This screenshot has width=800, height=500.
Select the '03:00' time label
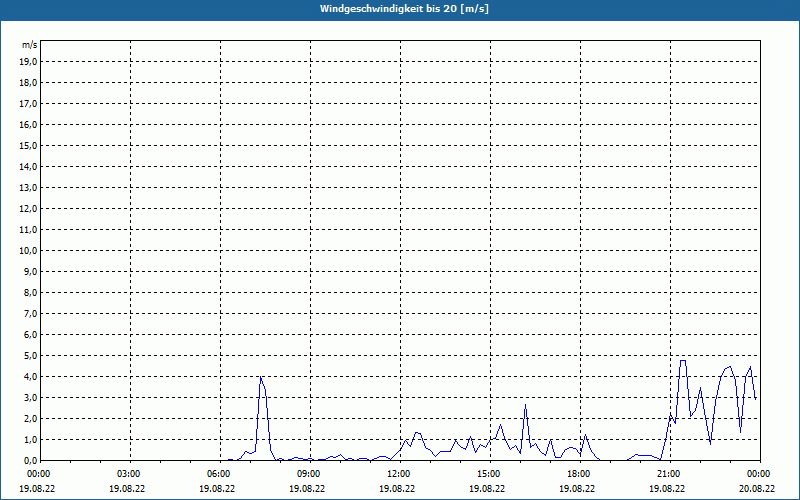(x=129, y=474)
